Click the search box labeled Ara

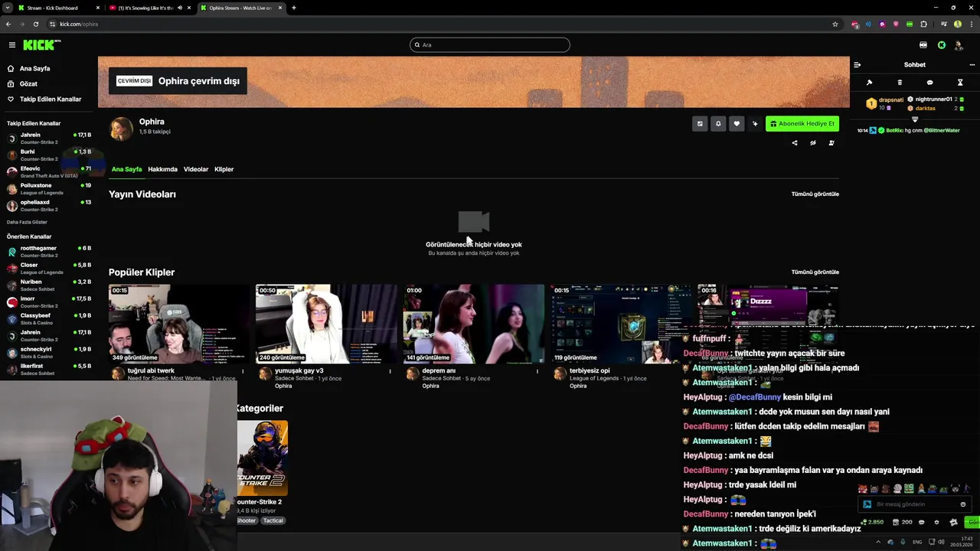[490, 45]
